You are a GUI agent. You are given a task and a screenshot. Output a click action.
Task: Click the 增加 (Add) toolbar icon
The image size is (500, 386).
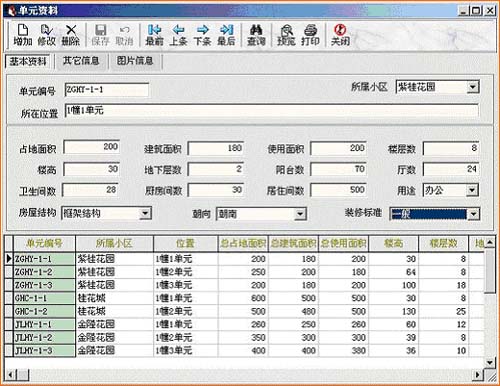(22, 35)
